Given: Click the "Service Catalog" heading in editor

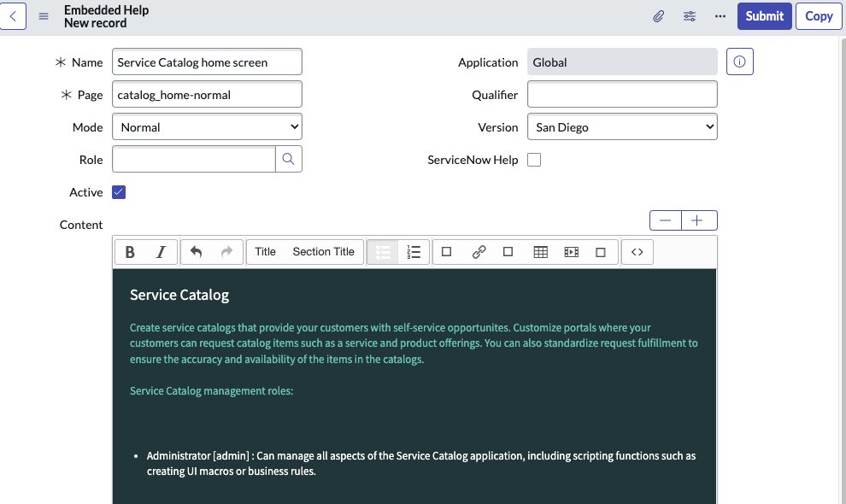Looking at the screenshot, I should [179, 295].
